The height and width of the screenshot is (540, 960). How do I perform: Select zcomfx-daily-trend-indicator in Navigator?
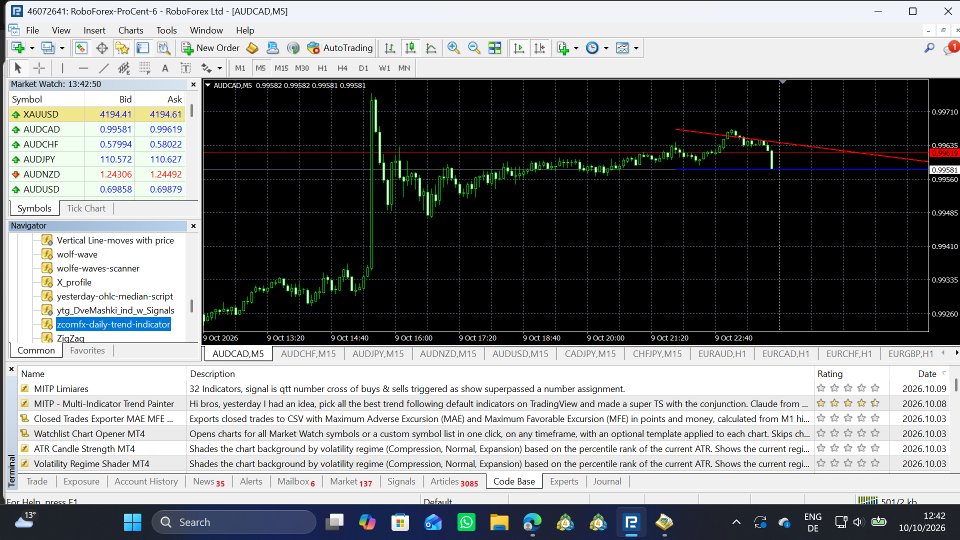point(113,324)
